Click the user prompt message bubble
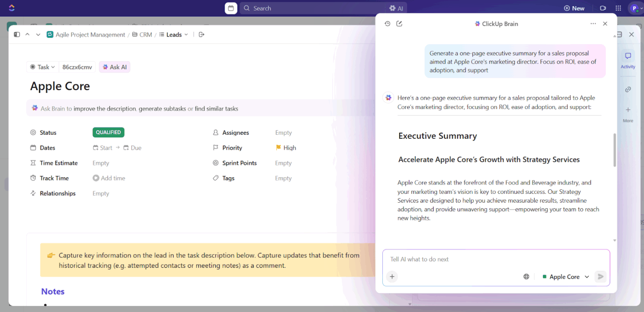Image resolution: width=644 pixels, height=312 pixels. [515, 62]
